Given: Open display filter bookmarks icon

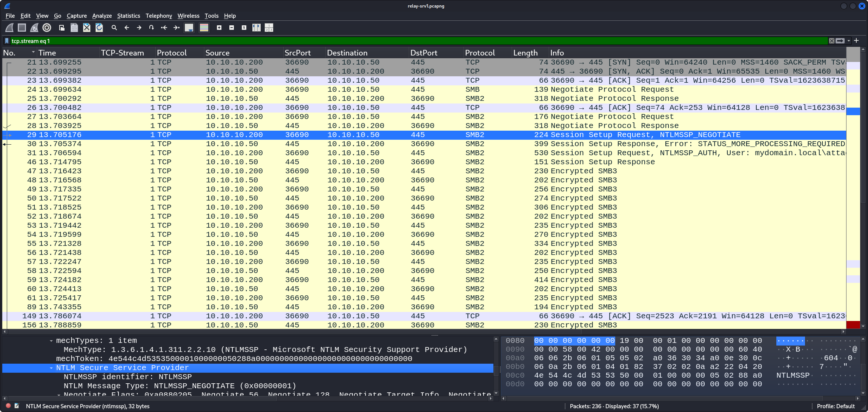Looking at the screenshot, I should (x=6, y=41).
